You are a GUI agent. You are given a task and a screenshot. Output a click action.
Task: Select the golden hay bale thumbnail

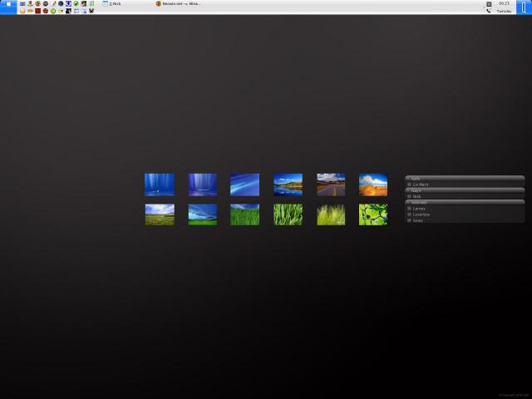[373, 185]
